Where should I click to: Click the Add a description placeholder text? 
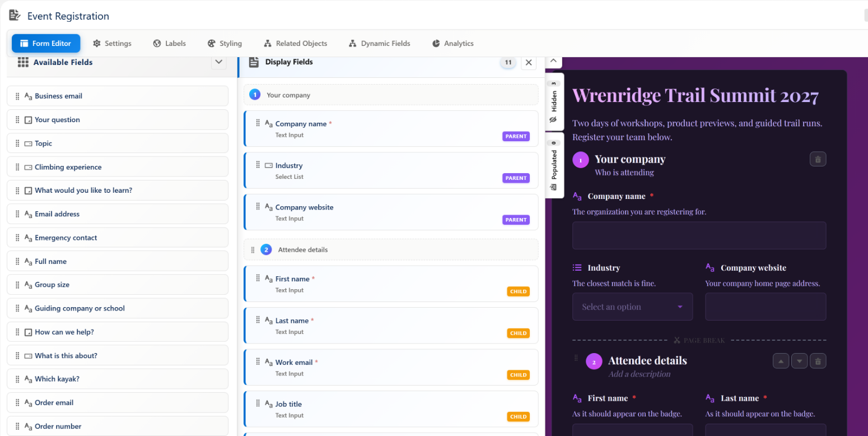point(640,374)
